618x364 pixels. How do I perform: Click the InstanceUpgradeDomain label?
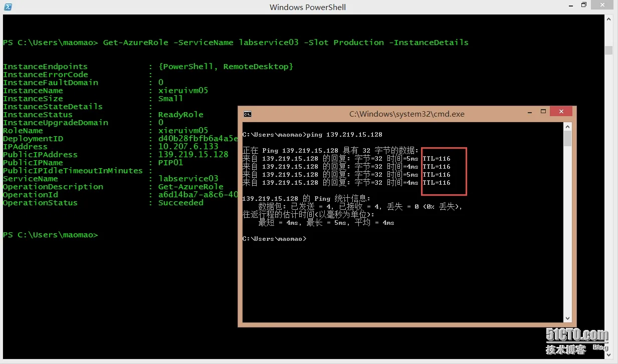[55, 123]
